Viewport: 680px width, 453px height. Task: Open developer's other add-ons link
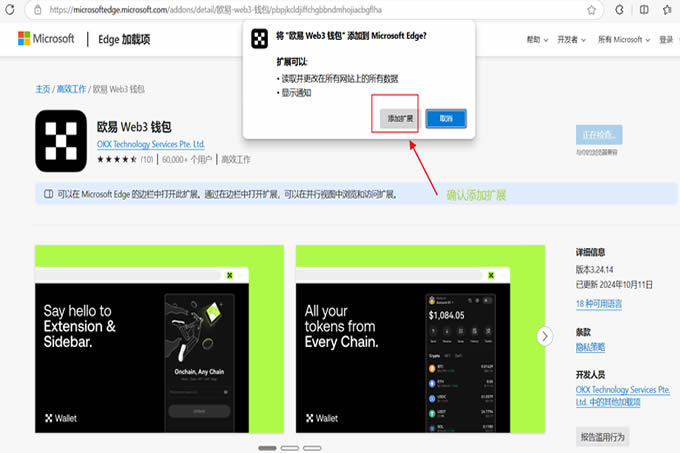click(x=623, y=396)
